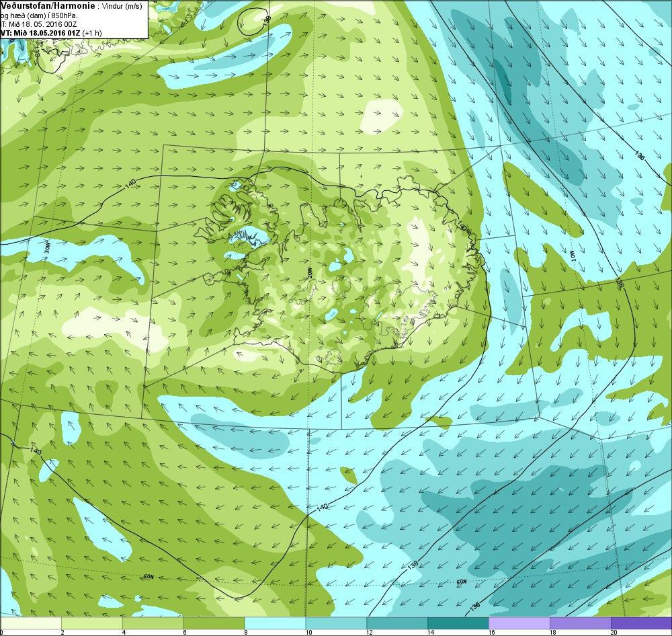The width and height of the screenshot is (672, 636).
Task: Click the legend tick label '8'
Action: click(245, 632)
